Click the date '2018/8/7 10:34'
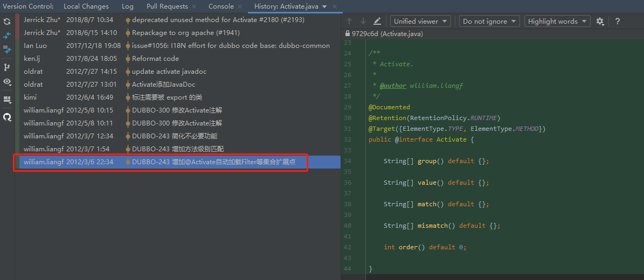The width and height of the screenshot is (644, 280). [x=89, y=20]
